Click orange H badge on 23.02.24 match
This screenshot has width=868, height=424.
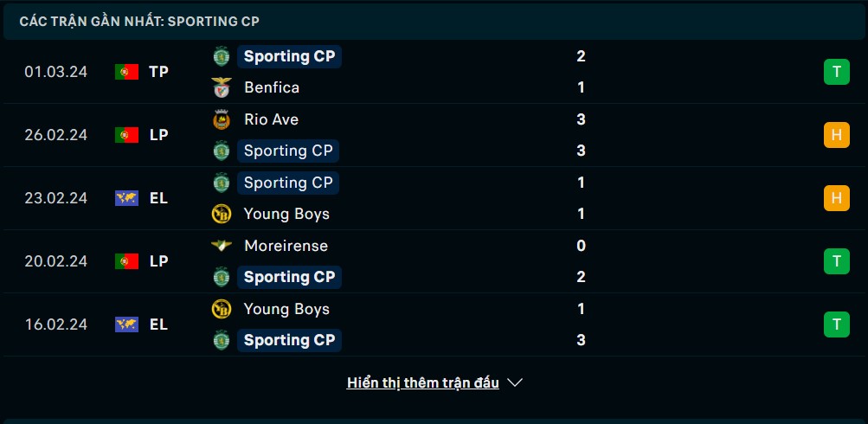837,198
